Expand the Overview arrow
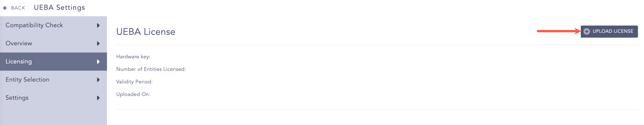Screen dimensions: 644x125 coord(98,43)
